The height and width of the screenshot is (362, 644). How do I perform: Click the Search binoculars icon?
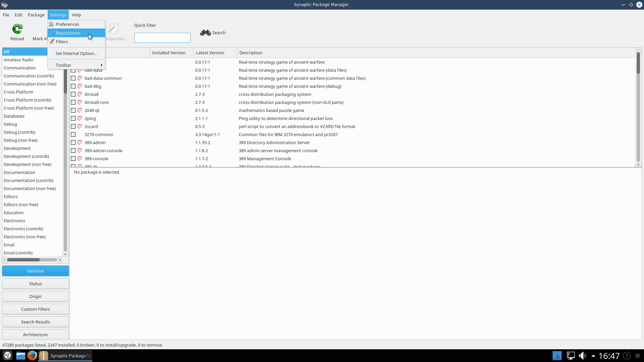pos(205,33)
